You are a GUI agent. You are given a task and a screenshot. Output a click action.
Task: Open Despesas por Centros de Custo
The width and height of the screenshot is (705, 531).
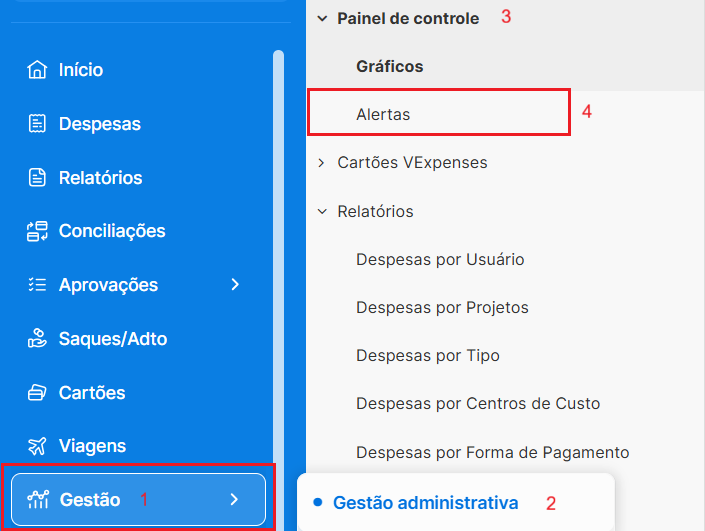[x=477, y=404]
